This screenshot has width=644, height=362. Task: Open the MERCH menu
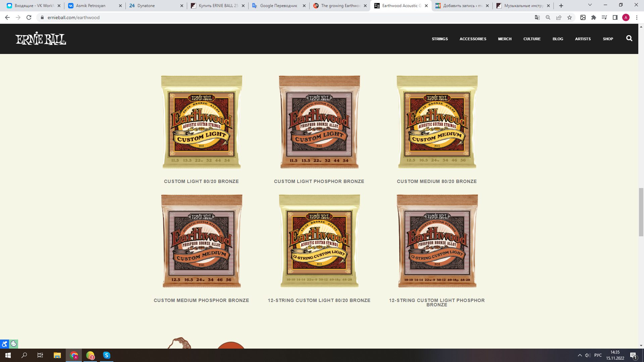click(505, 39)
